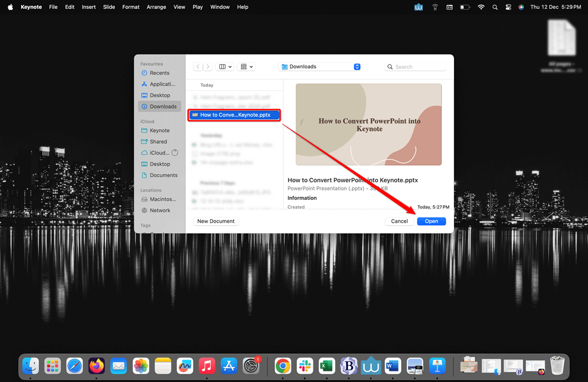Image resolution: width=588 pixels, height=382 pixels.
Task: Open the Play menu in menu bar
Action: [198, 7]
